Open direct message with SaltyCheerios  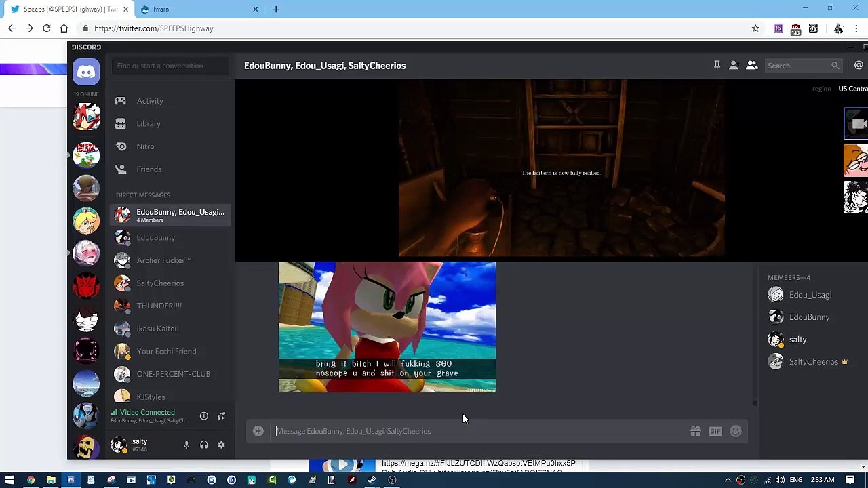click(172, 283)
